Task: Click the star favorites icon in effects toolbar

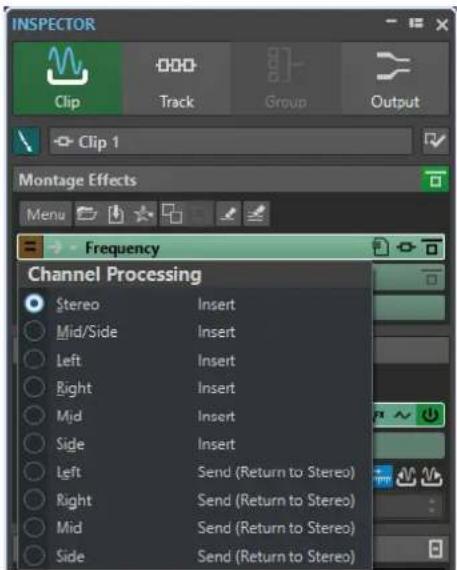Action: pyautogui.click(x=143, y=214)
